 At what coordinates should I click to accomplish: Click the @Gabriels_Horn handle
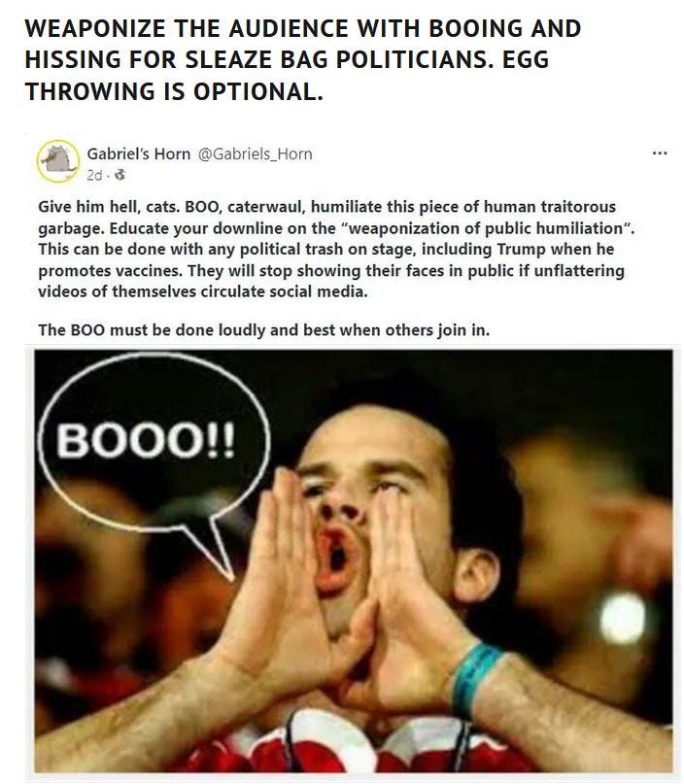click(x=255, y=154)
